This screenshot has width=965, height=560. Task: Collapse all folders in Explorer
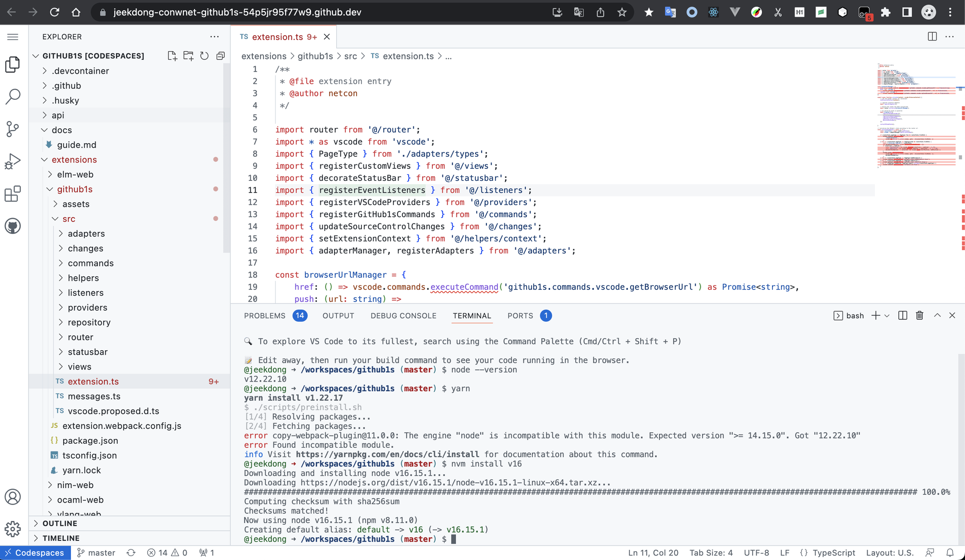point(221,56)
